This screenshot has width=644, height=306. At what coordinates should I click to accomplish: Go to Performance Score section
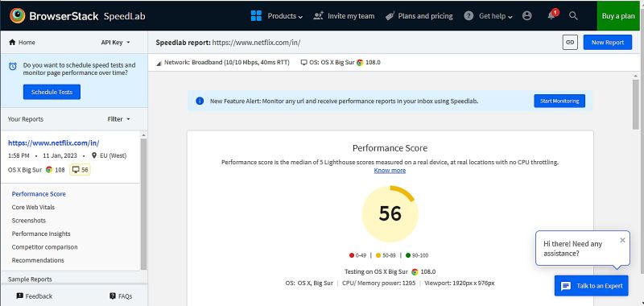pyautogui.click(x=39, y=194)
